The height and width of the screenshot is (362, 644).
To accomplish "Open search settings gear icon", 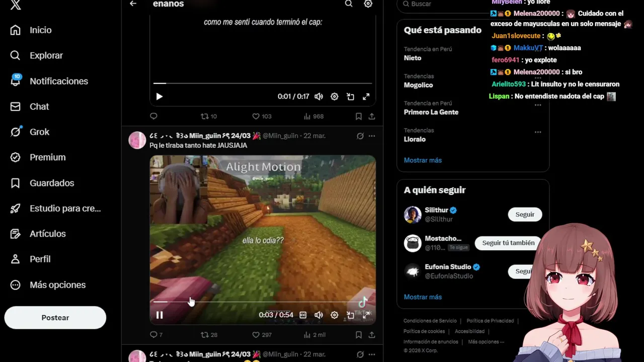I will pos(368,4).
